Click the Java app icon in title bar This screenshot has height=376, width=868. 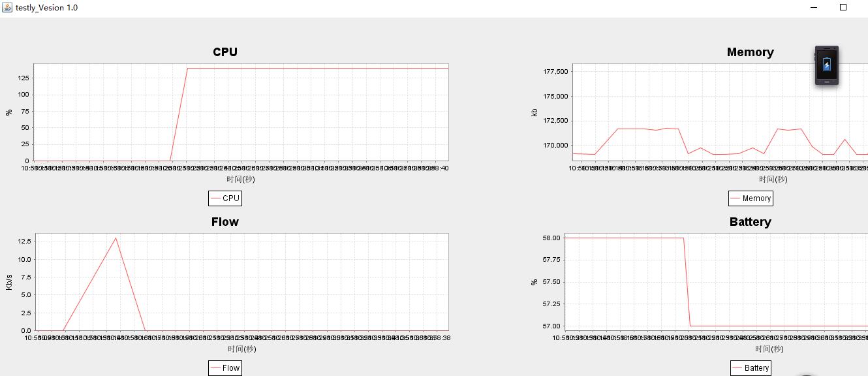click(7, 7)
